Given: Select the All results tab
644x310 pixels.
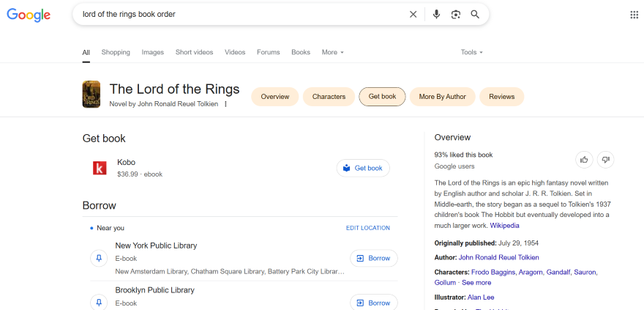Looking at the screenshot, I should pyautogui.click(x=86, y=52).
